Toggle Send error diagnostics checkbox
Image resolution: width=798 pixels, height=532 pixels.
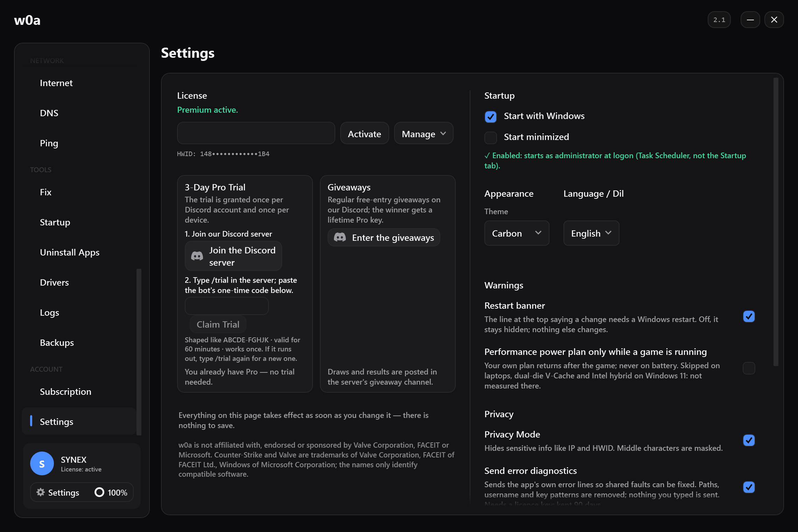749,487
